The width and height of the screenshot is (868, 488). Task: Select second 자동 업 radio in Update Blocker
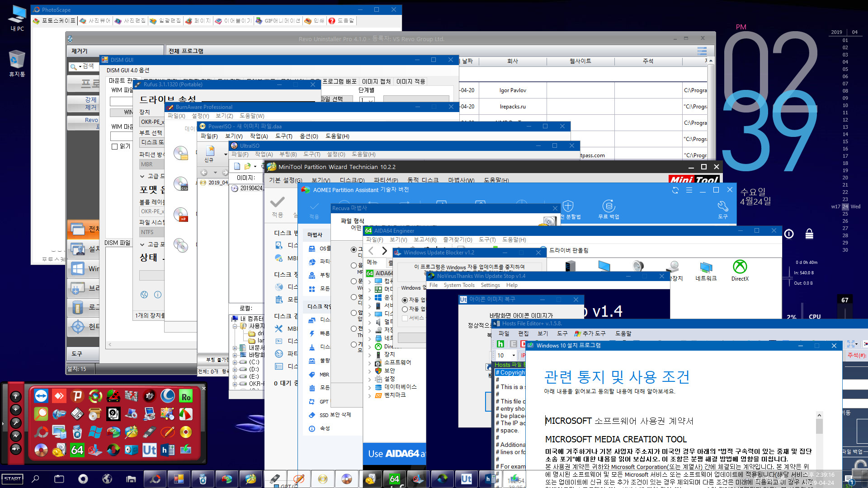coord(405,310)
